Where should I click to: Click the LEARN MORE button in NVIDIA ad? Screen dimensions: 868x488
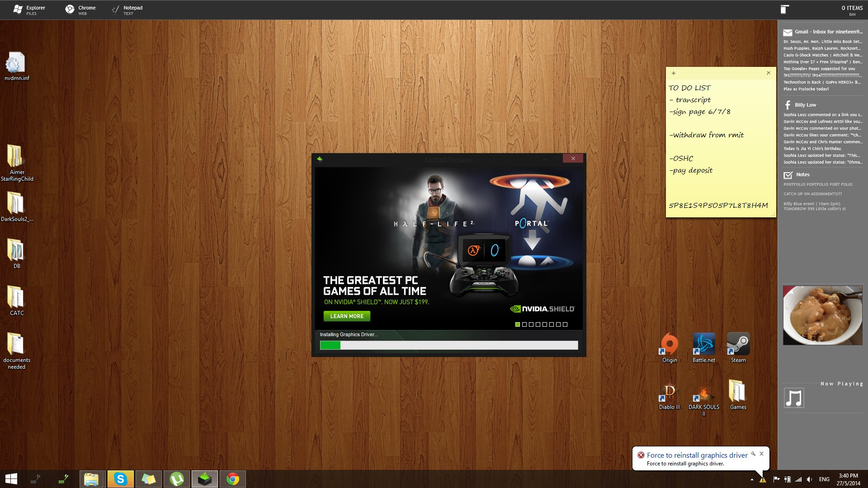[347, 316]
